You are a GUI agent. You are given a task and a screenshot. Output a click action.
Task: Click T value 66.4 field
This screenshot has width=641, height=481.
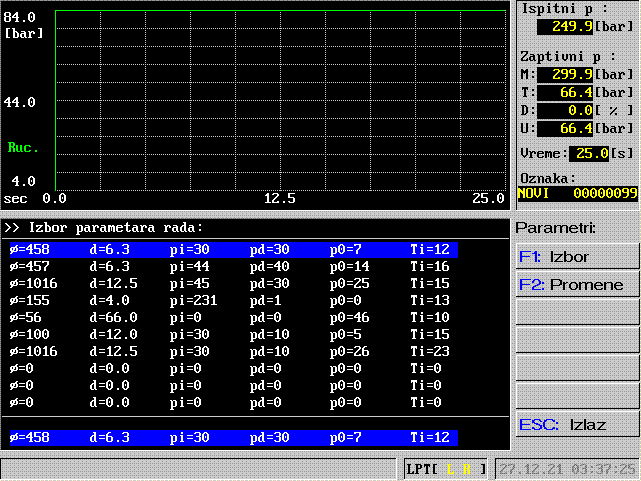click(x=565, y=92)
